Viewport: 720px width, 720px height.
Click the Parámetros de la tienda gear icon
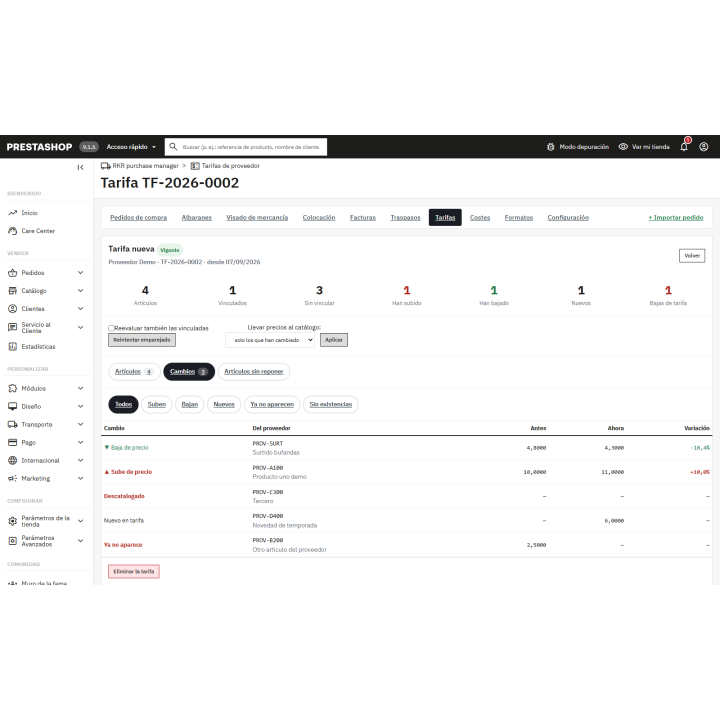[12, 521]
